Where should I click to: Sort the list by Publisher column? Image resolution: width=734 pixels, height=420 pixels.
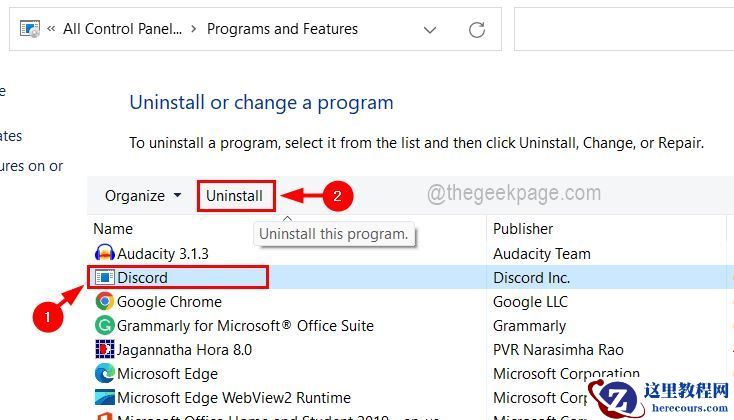point(523,228)
